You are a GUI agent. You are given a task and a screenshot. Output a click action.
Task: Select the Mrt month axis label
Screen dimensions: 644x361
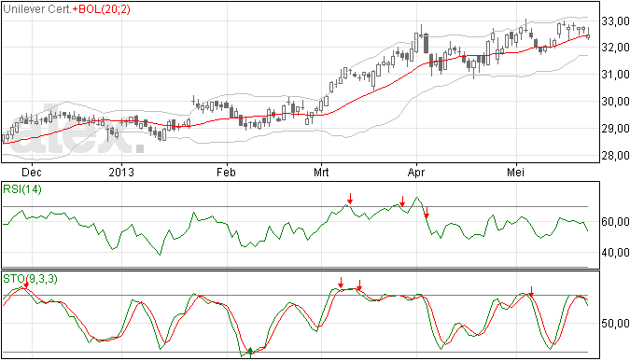[x=321, y=172]
